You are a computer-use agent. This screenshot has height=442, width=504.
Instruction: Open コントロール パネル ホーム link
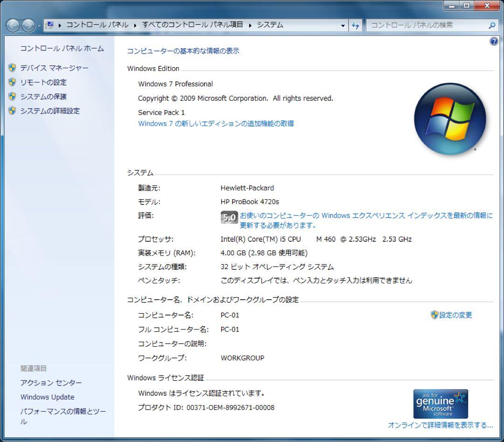(x=62, y=49)
